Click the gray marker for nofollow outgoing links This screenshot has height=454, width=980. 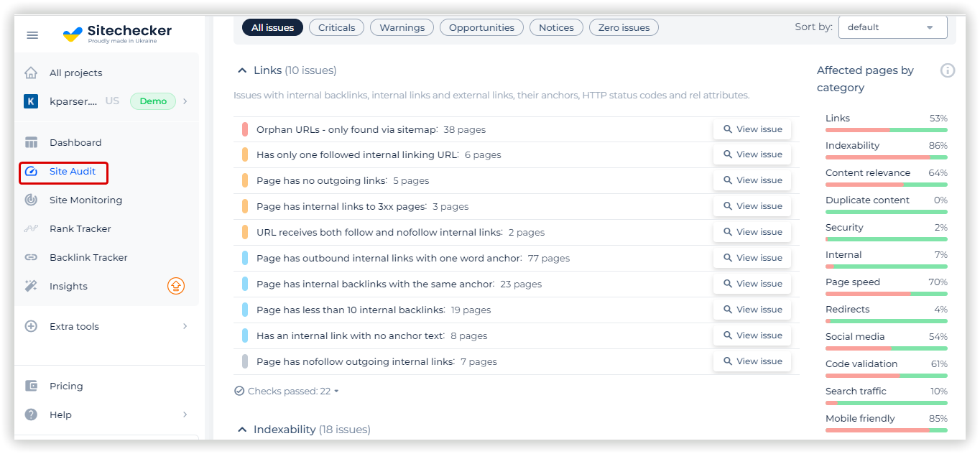pyautogui.click(x=245, y=362)
